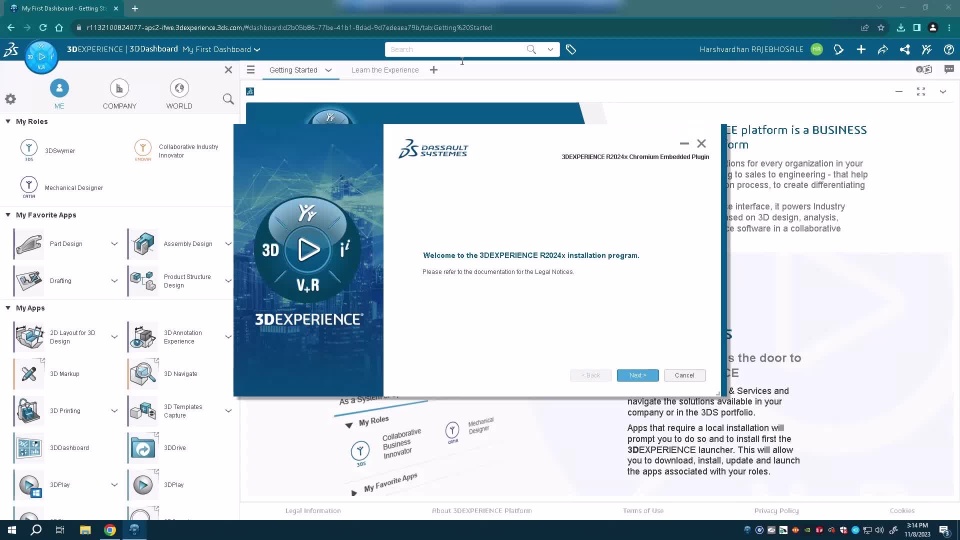Open the Privacy Policy link
Screen dimensions: 960x540
click(776, 511)
